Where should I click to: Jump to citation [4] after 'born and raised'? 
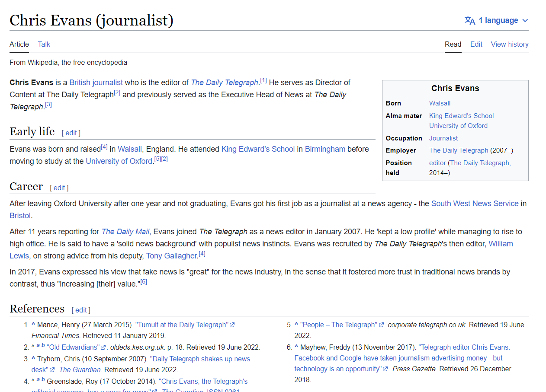tap(104, 147)
